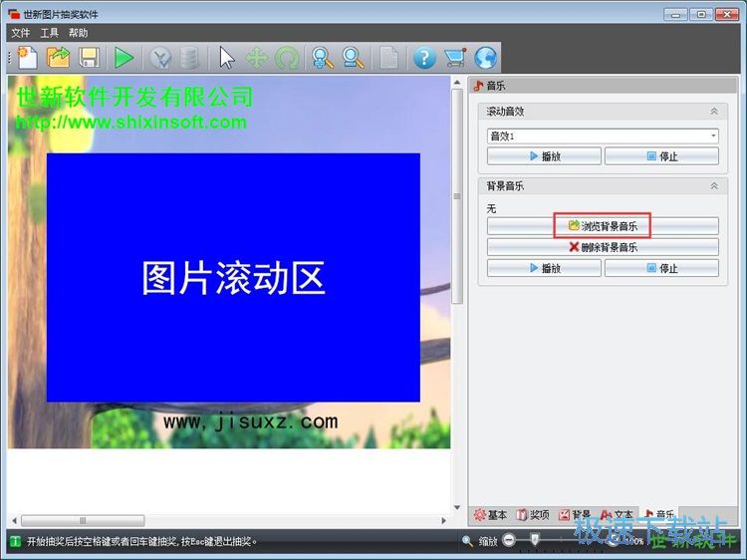Open help with the question mark icon
This screenshot has width=747, height=560.
coord(424,58)
